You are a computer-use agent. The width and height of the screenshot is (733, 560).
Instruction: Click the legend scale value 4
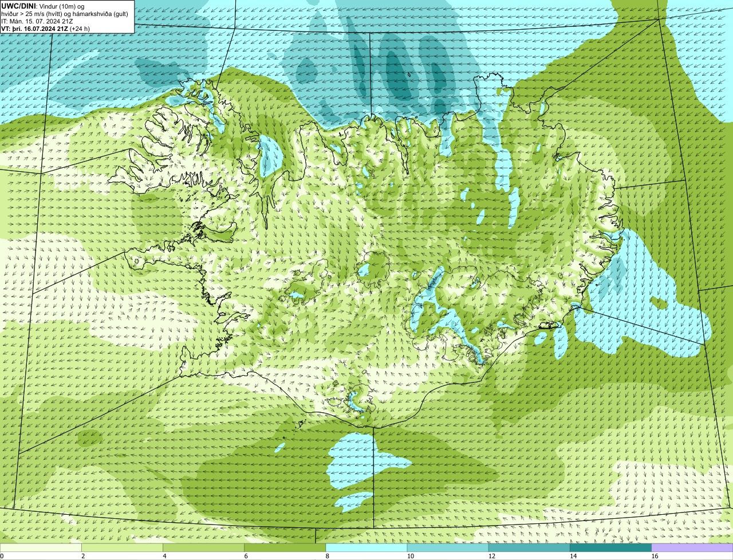click(164, 556)
